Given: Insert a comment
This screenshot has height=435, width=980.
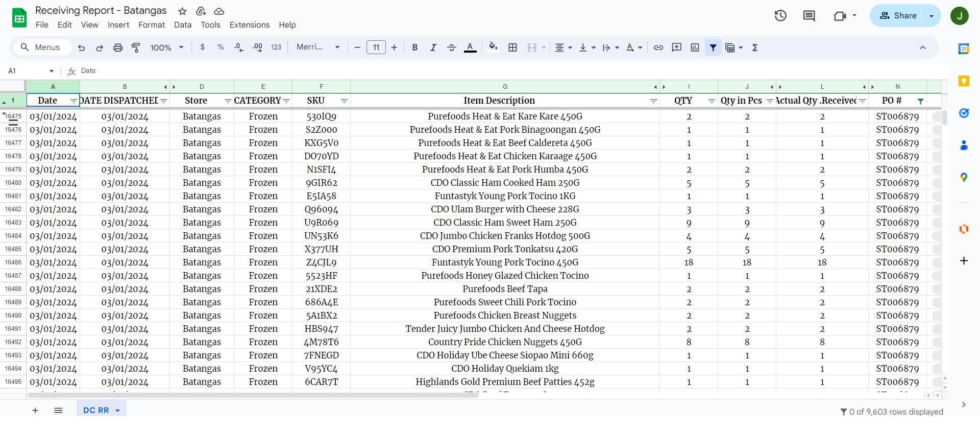Looking at the screenshot, I should pos(677,47).
